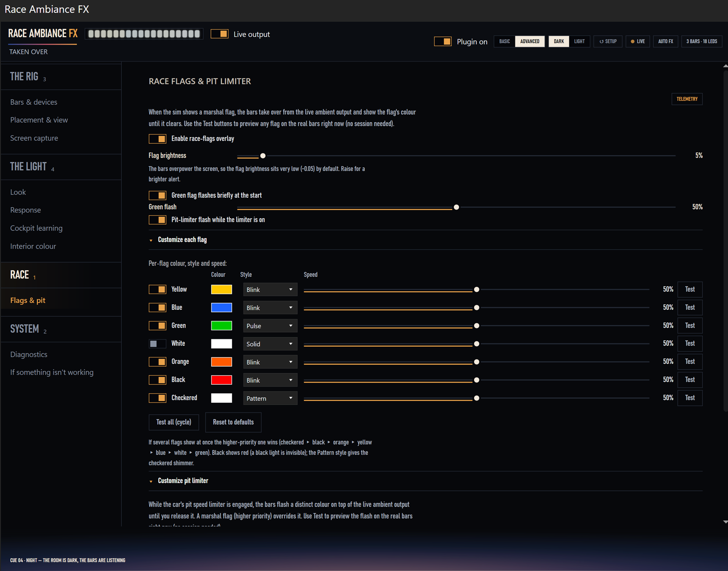Viewport: 728px width, 571px height.
Task: Adjust the Green flash slider
Action: (456, 207)
